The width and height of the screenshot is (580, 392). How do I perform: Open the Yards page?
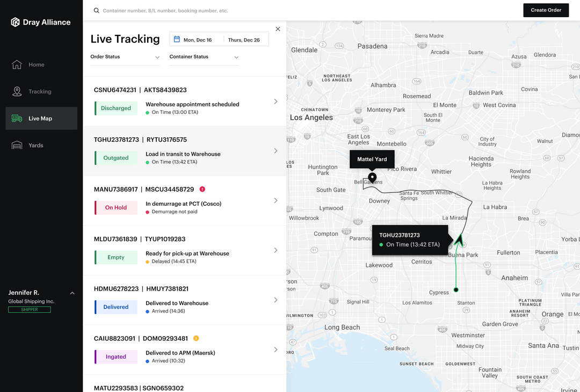[18, 144]
